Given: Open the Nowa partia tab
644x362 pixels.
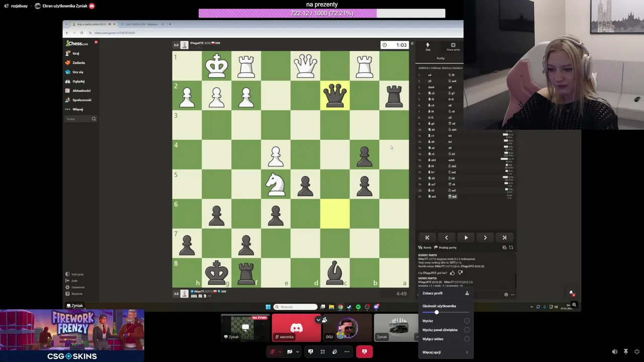Looking at the screenshot, I should point(453,47).
